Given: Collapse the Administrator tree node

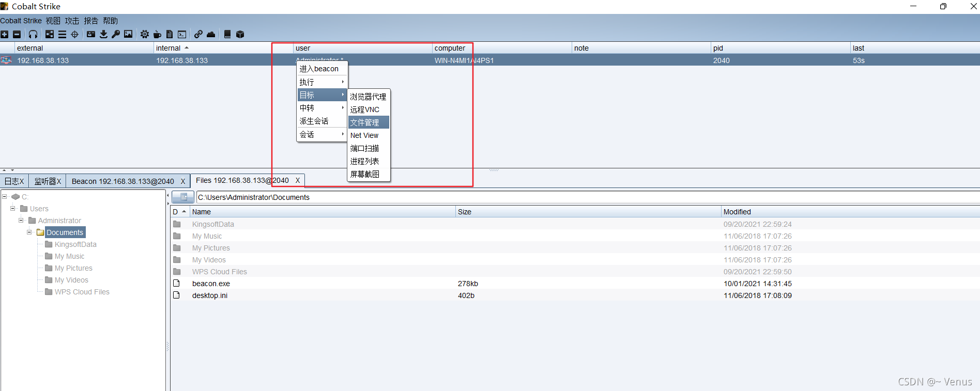Looking at the screenshot, I should click(x=21, y=220).
